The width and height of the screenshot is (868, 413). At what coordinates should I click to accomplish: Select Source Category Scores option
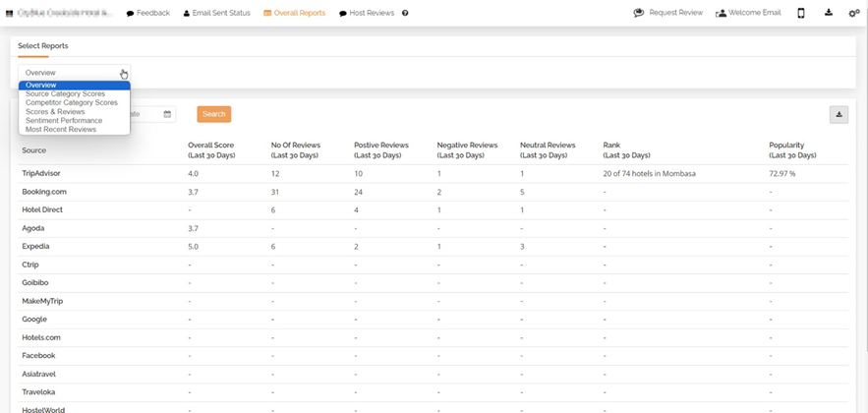click(65, 93)
